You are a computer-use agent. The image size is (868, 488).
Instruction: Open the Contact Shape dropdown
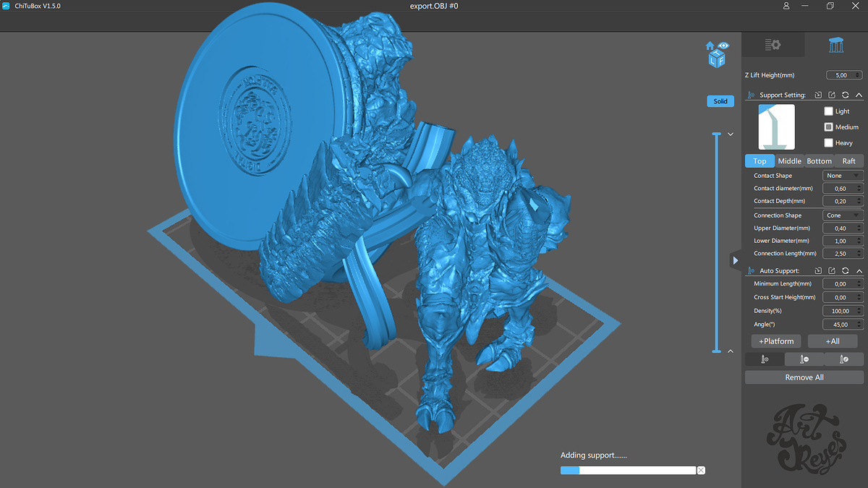coord(843,176)
